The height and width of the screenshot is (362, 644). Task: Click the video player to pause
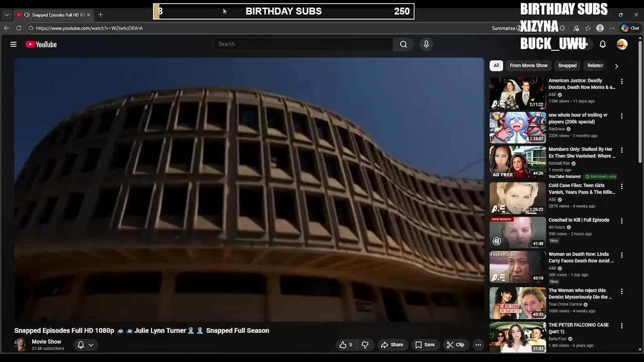[249, 190]
